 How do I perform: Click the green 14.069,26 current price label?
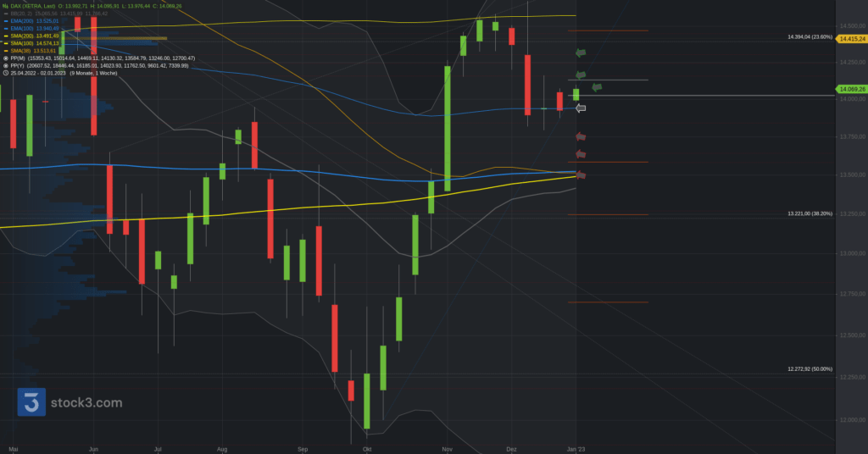[x=850, y=89]
